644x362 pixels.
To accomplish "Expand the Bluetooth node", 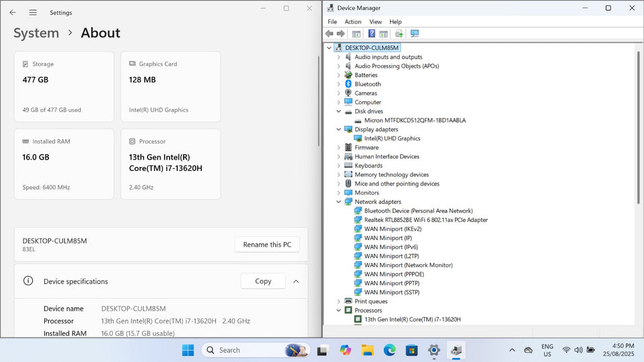I will pos(338,84).
